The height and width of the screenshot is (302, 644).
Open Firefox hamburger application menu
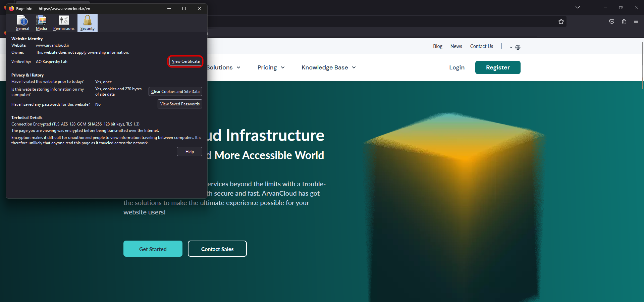(x=636, y=22)
